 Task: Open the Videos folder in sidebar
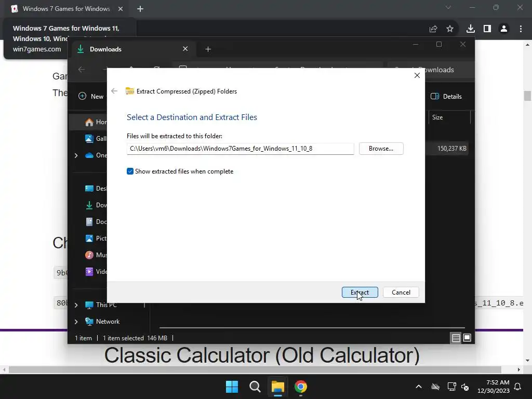pos(96,271)
